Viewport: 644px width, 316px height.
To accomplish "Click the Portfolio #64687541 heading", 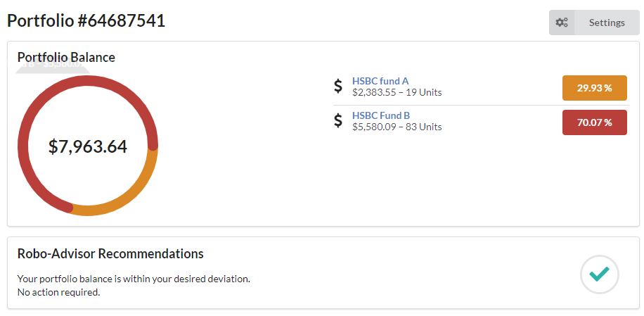I will point(86,21).
